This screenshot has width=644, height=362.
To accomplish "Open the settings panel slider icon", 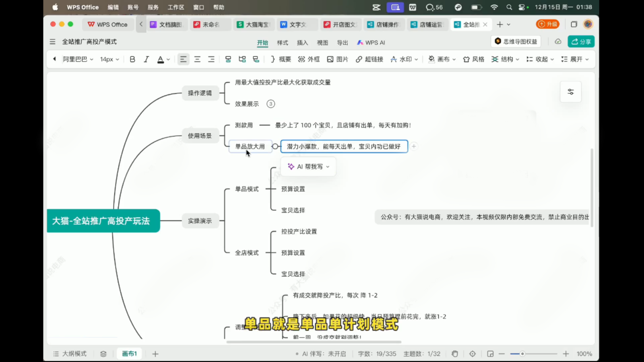I will pyautogui.click(x=570, y=92).
